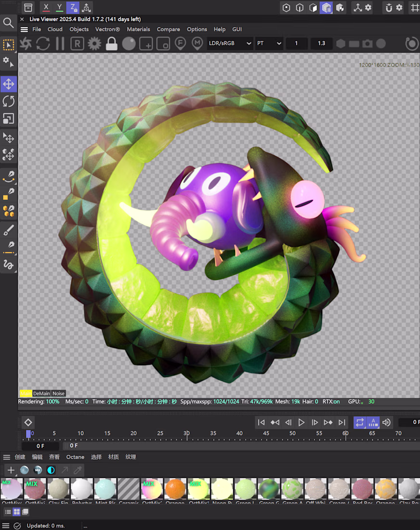
Task: Toggle timeline loop playback mode
Action: tap(359, 422)
